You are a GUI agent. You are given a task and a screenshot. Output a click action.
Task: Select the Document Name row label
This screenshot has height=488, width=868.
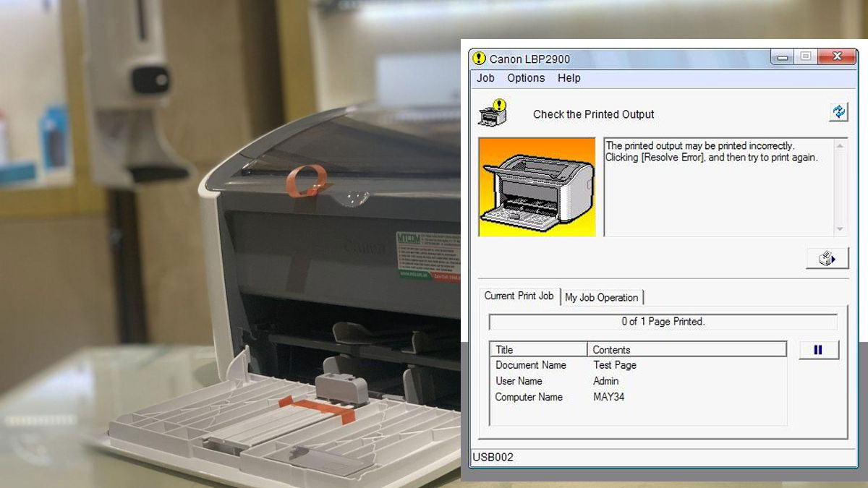point(531,365)
